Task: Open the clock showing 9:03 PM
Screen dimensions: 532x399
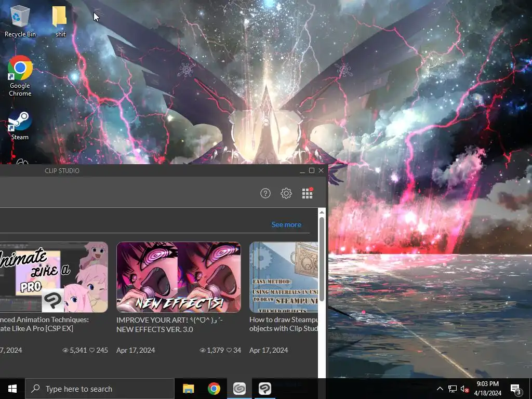Action: pos(487,389)
